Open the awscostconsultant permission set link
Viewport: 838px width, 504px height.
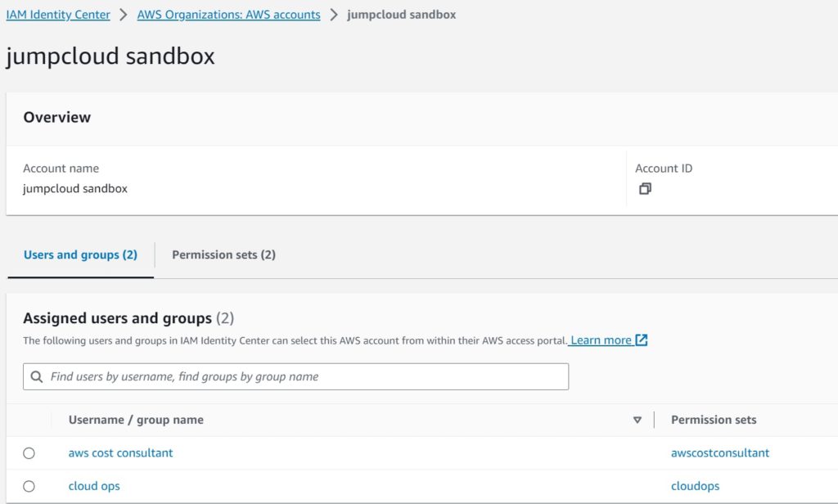[x=720, y=453]
